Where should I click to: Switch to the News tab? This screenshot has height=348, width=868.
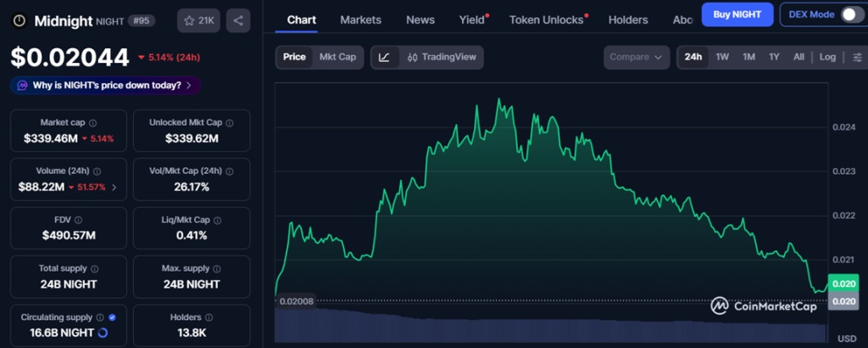point(420,20)
